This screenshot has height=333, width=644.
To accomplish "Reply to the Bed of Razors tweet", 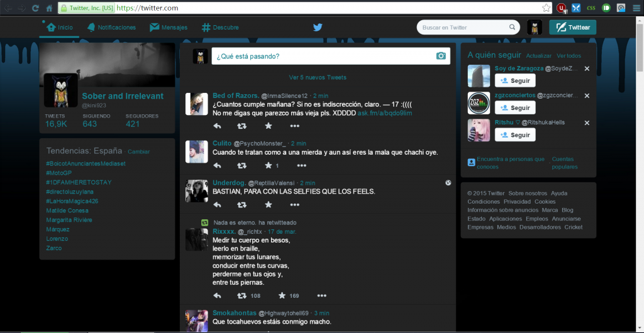I will (x=217, y=126).
